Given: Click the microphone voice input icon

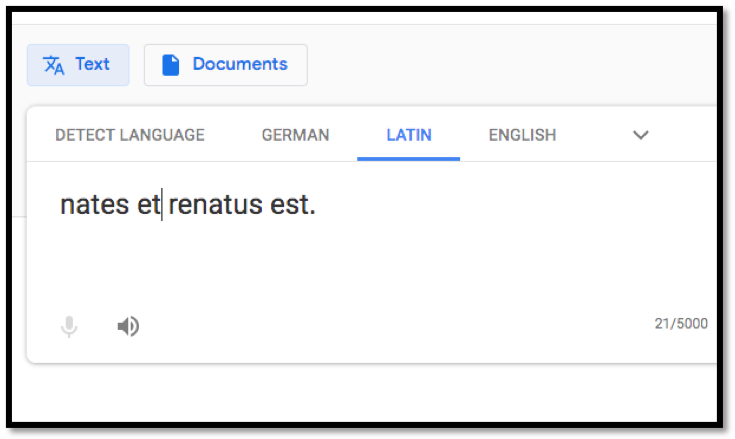Looking at the screenshot, I should pos(69,326).
